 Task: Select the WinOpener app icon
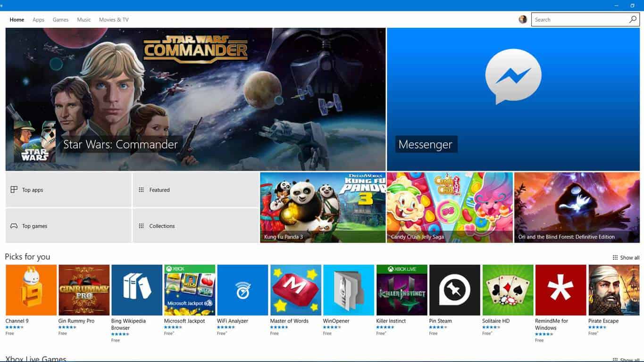tap(349, 290)
